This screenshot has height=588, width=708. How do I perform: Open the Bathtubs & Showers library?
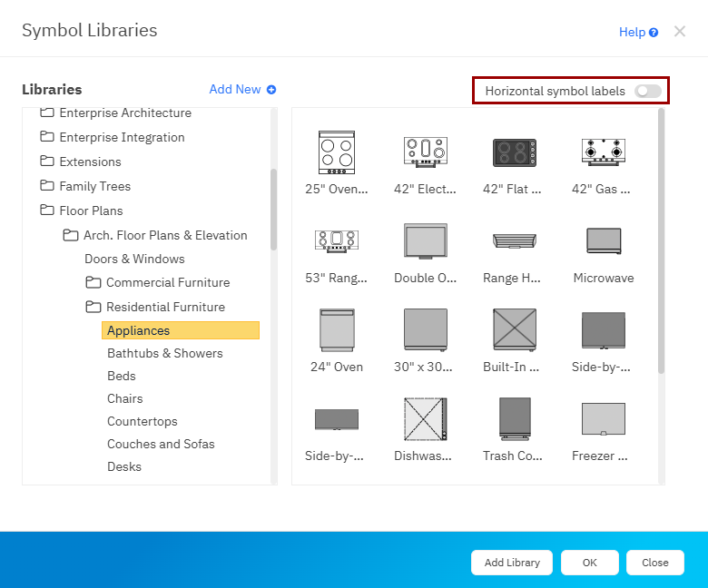[164, 353]
